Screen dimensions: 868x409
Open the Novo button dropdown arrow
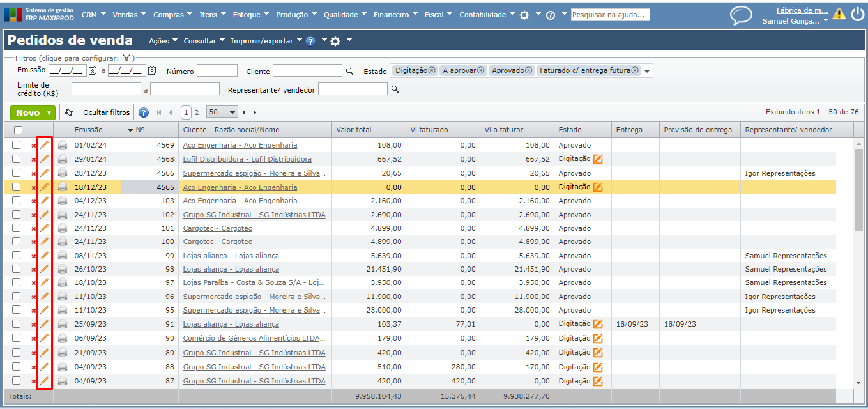click(x=49, y=113)
